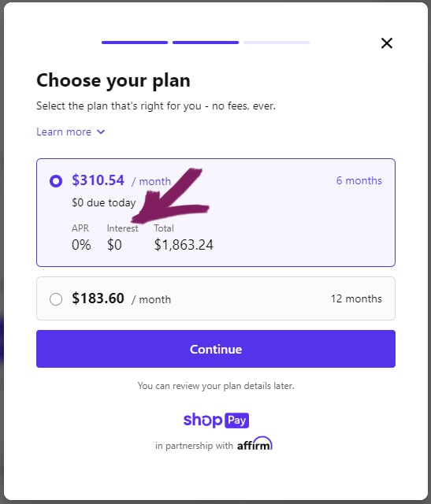Click the $183.60 per month amount

[98, 298]
